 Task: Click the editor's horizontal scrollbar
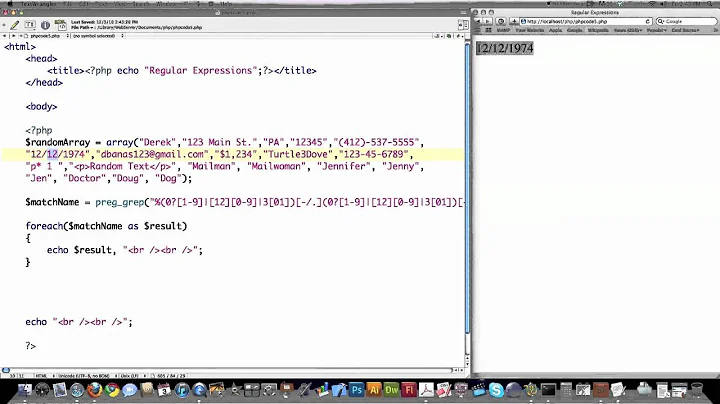click(227, 370)
